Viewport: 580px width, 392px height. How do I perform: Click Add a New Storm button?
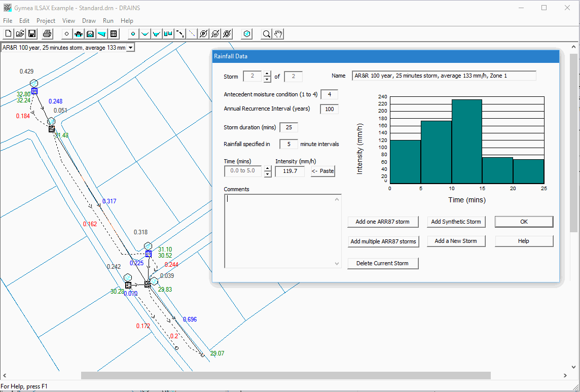click(456, 241)
